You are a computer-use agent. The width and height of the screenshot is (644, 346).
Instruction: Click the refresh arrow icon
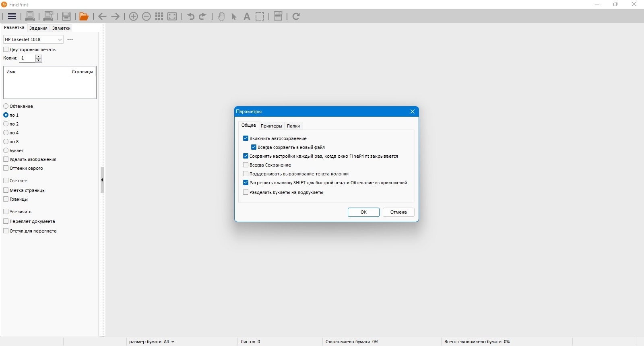point(296,16)
